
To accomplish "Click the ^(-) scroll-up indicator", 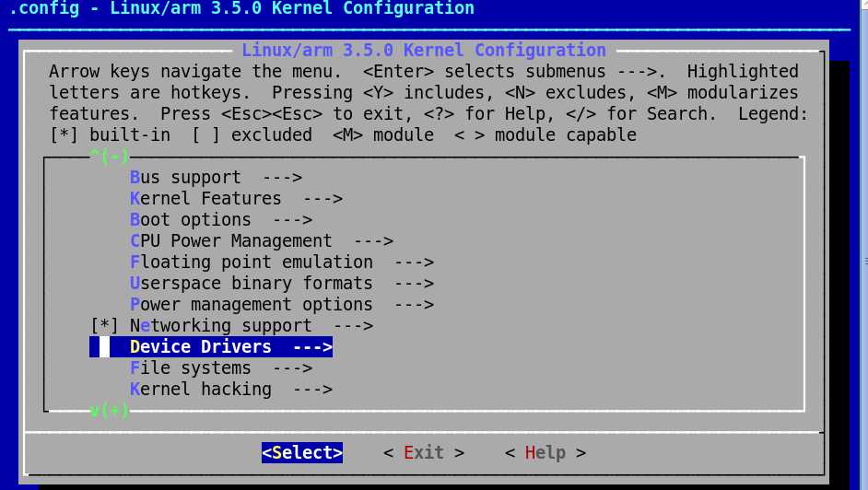I will point(110,157).
